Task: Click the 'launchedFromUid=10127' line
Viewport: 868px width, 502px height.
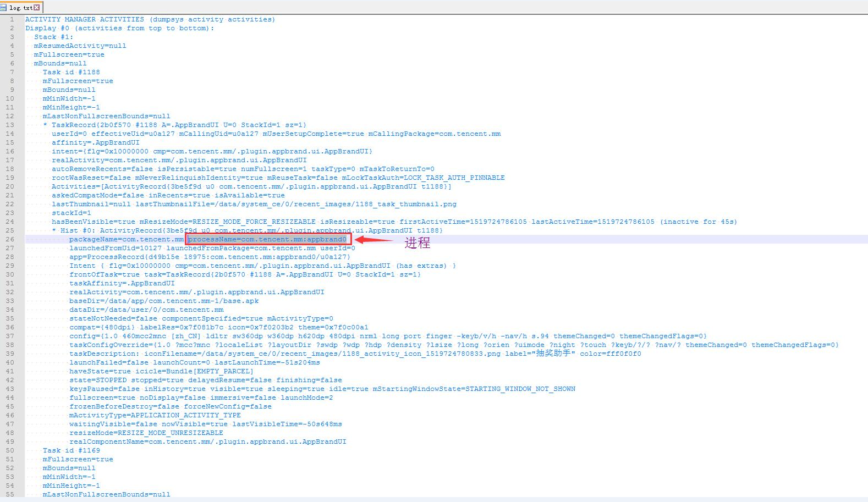Action: (x=212, y=248)
